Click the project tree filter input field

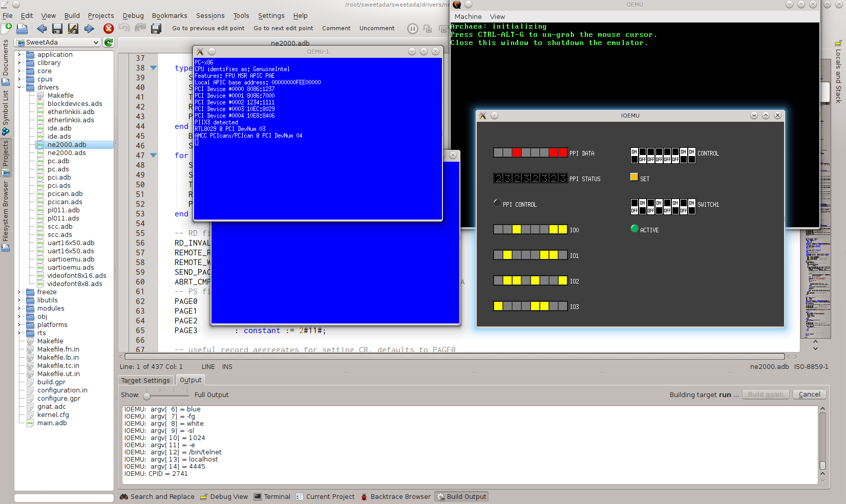point(64,497)
